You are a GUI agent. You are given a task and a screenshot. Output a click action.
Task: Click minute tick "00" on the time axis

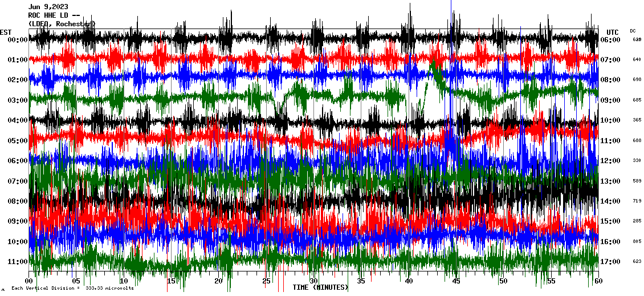[x=28, y=281]
